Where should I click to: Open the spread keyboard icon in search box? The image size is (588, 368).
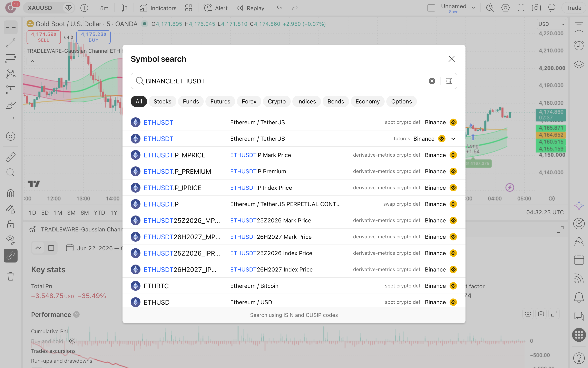pos(449,81)
